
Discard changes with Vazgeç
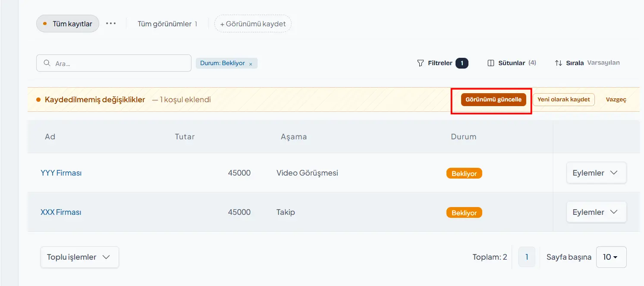[616, 100]
